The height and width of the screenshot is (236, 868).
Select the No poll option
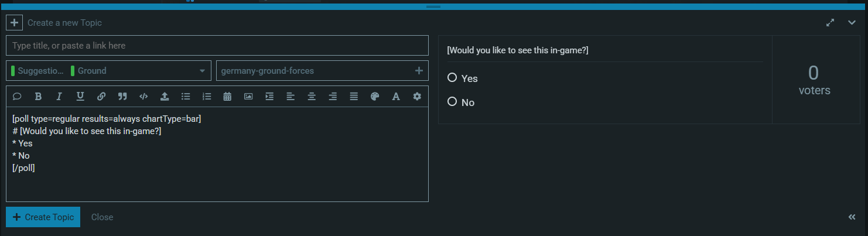452,102
